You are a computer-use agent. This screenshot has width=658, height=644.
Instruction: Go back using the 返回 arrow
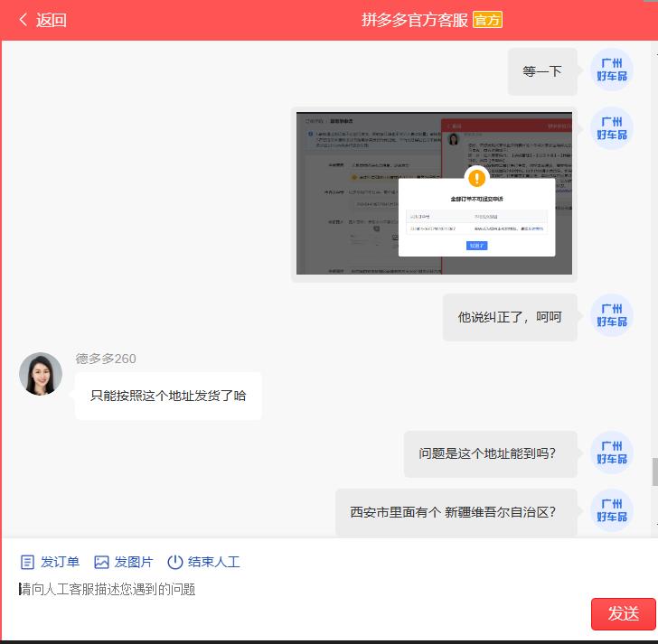click(42, 20)
